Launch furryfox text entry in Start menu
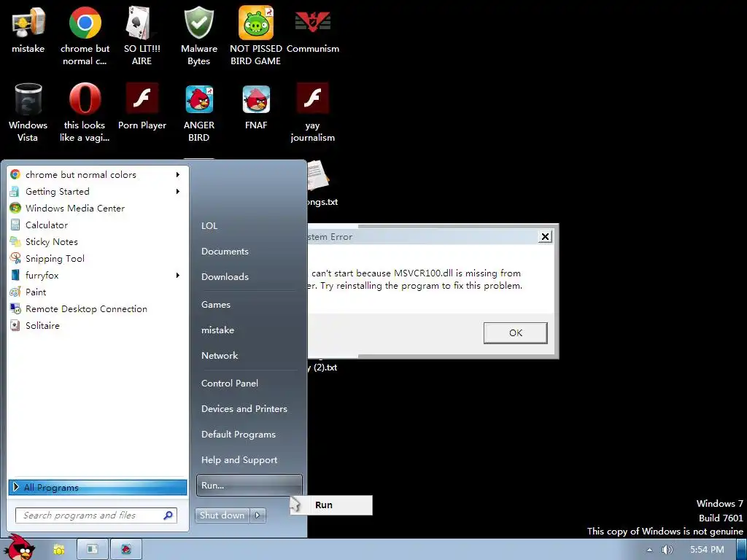This screenshot has height=560, width=747. point(42,275)
